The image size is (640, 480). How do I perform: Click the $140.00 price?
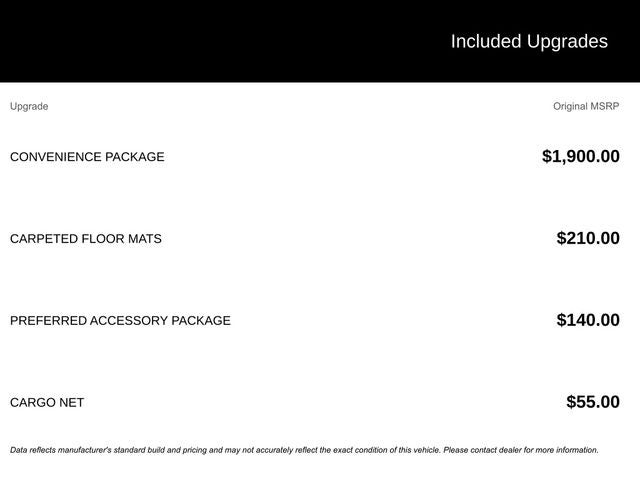[588, 320]
